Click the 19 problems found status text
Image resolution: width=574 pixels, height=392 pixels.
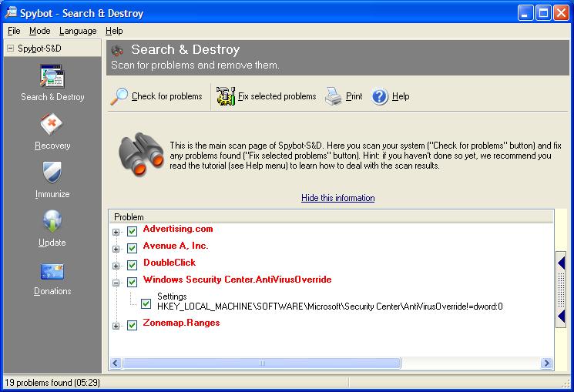(52, 383)
